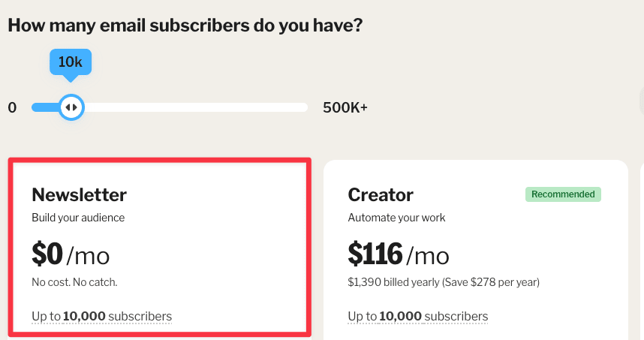Click the "Automate your work" subtitle
This screenshot has height=340, width=644.
pyautogui.click(x=396, y=218)
